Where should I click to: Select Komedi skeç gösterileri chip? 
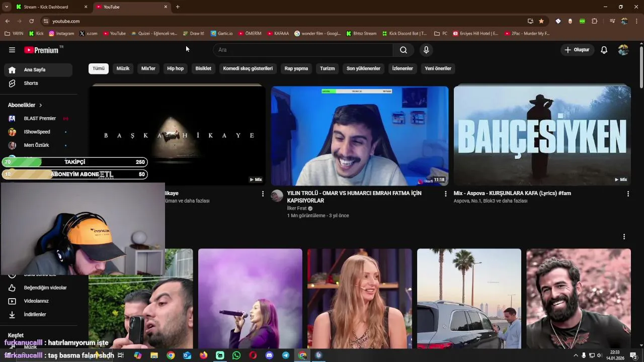pyautogui.click(x=248, y=68)
